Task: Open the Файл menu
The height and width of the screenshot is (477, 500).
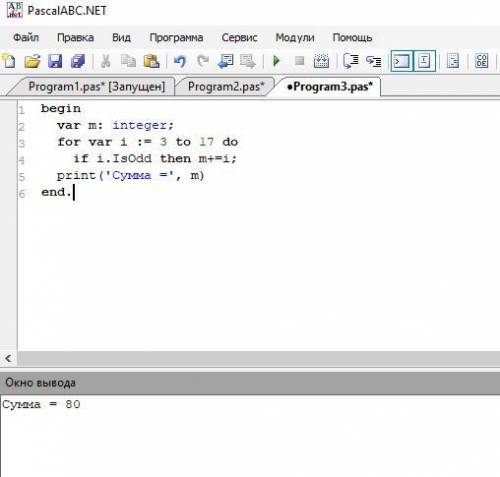Action: (x=26, y=37)
